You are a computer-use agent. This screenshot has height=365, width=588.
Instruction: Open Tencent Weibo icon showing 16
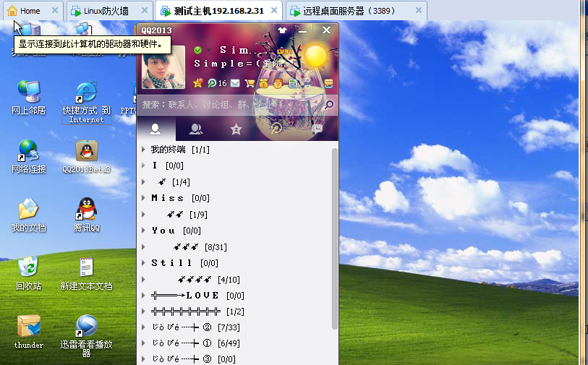point(217,83)
